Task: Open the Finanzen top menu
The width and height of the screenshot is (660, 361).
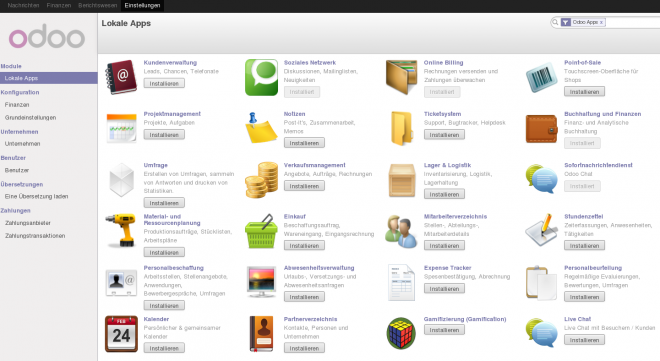Action: pos(59,5)
